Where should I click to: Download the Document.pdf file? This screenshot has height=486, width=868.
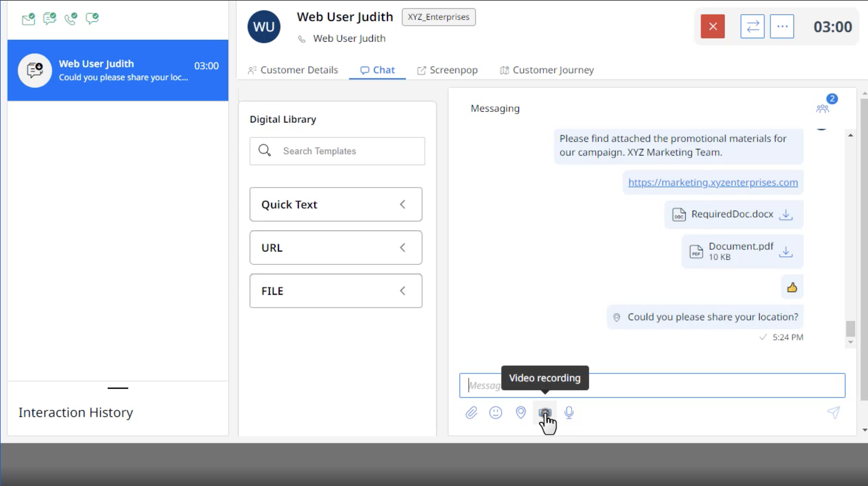click(787, 251)
